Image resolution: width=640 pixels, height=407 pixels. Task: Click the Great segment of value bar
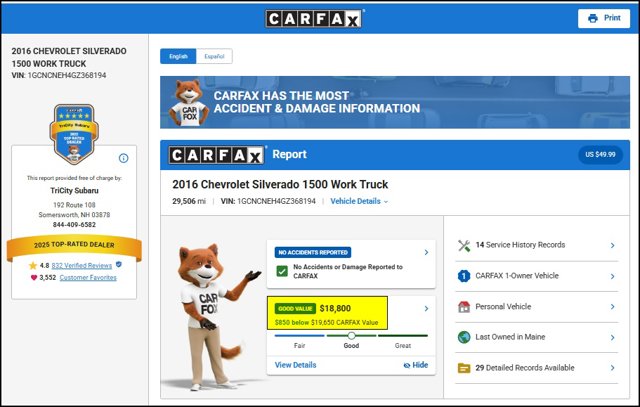[403, 336]
